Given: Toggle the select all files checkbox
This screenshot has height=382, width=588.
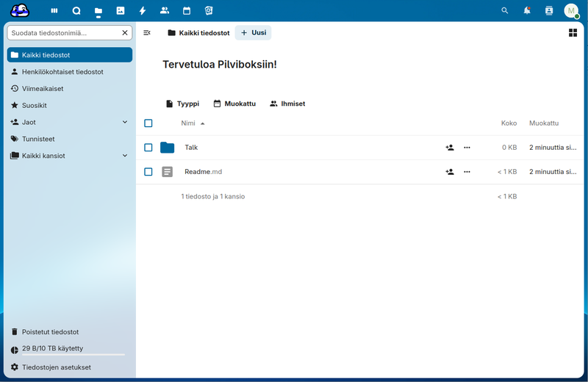Looking at the screenshot, I should click(x=148, y=123).
